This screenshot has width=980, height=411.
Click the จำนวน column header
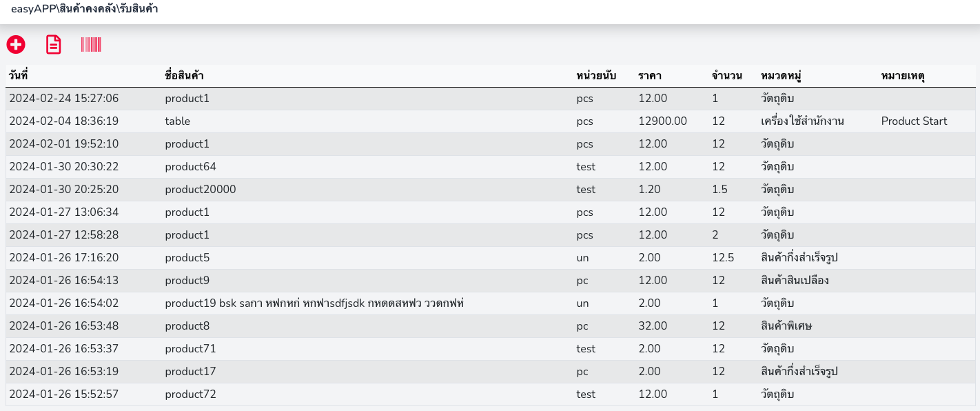(727, 76)
